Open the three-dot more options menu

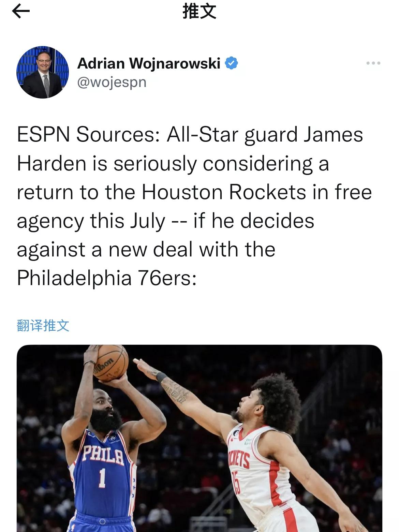[x=373, y=63]
